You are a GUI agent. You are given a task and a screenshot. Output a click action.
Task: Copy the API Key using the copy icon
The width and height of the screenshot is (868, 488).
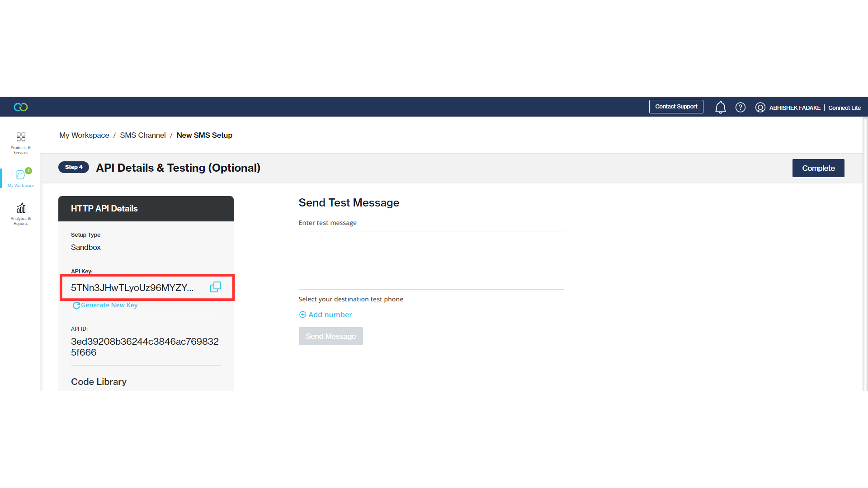tap(216, 287)
